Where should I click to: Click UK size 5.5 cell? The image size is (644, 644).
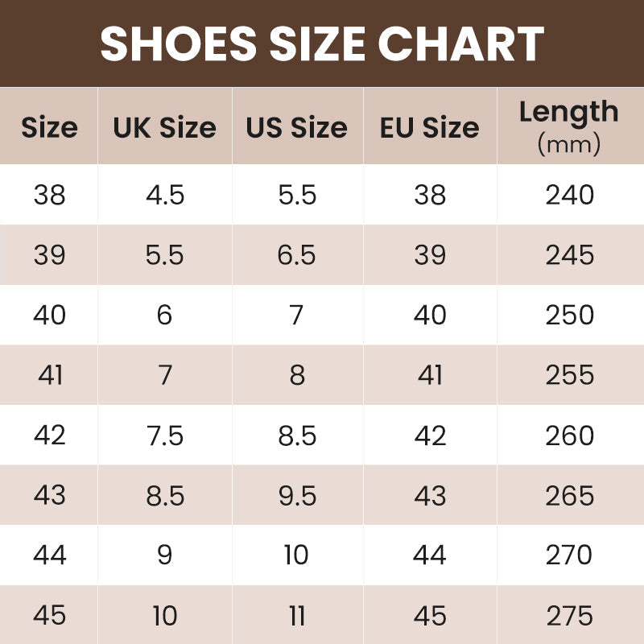tap(165, 255)
